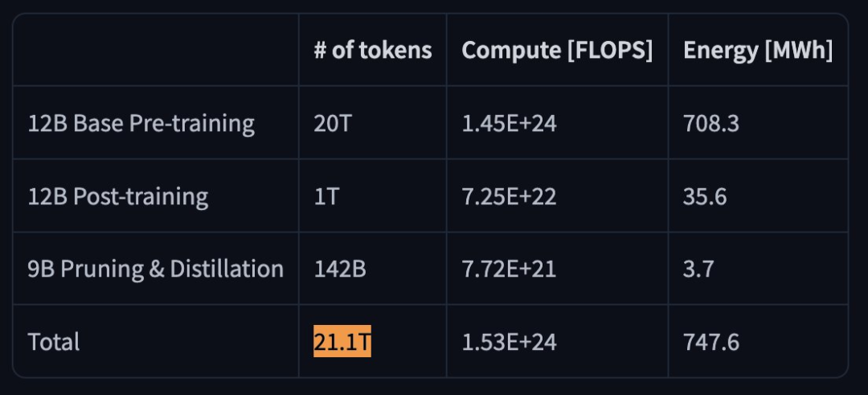Select the "12B Post-training" row label
This screenshot has width=868, height=395.
[x=118, y=196]
